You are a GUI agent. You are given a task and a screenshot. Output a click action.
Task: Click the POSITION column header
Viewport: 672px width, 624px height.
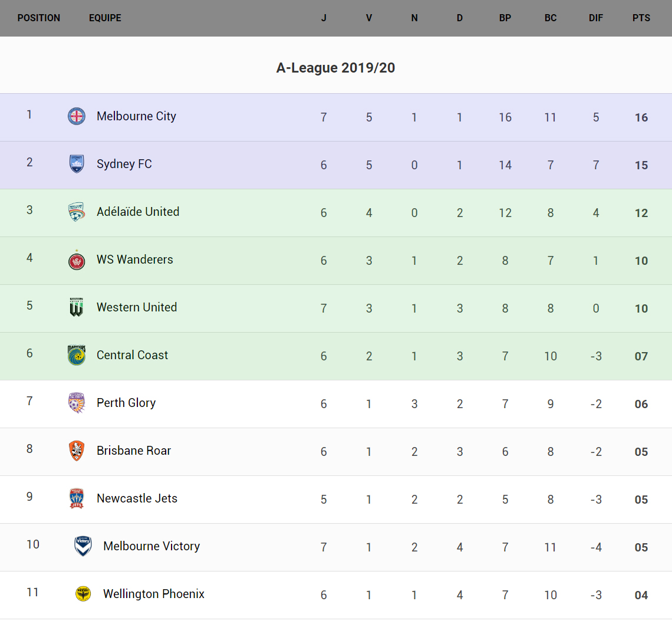[39, 18]
